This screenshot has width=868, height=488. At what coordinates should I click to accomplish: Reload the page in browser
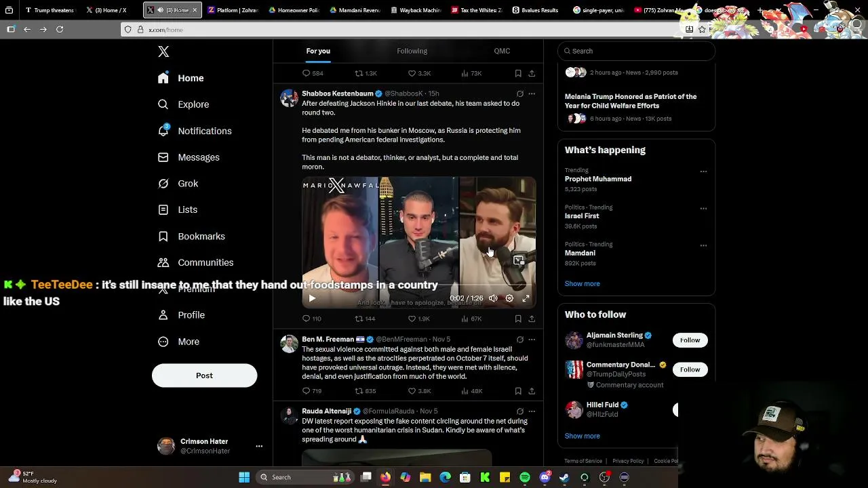60,29
